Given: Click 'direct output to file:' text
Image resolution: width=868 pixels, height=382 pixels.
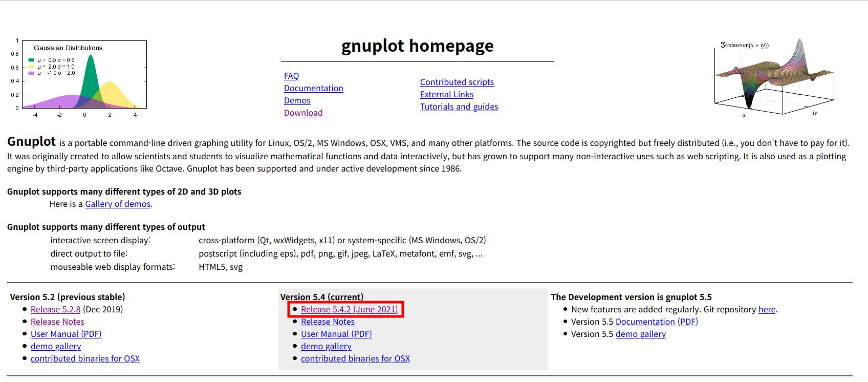Looking at the screenshot, I should [89, 253].
